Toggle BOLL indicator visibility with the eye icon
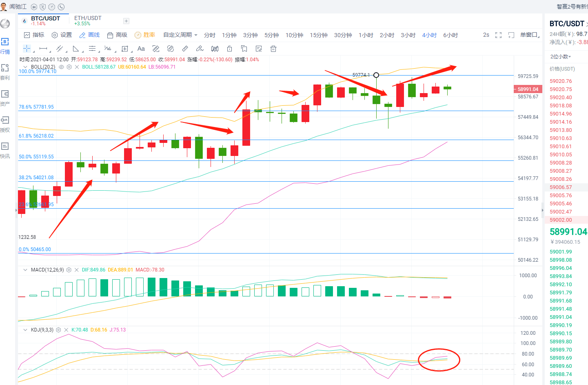This screenshot has width=588, height=385. [x=61, y=67]
